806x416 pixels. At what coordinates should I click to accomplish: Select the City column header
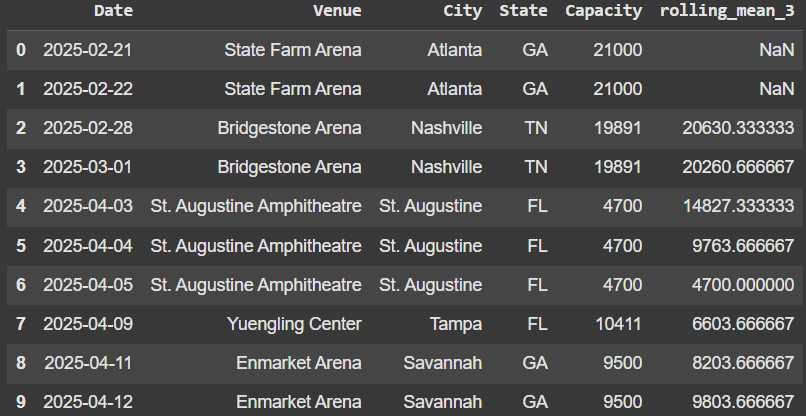pos(462,12)
